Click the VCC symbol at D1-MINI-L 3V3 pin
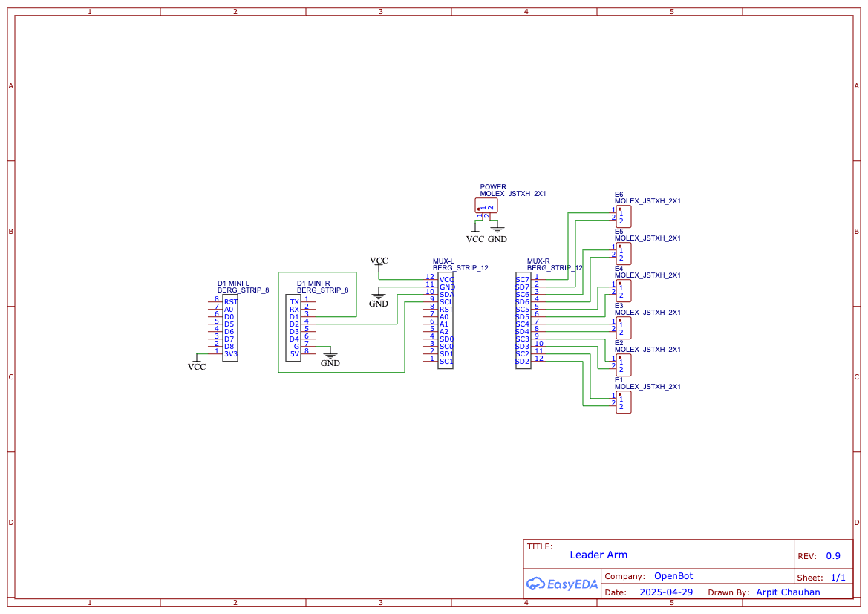Viewport: 868px width, 614px height. pos(197,362)
